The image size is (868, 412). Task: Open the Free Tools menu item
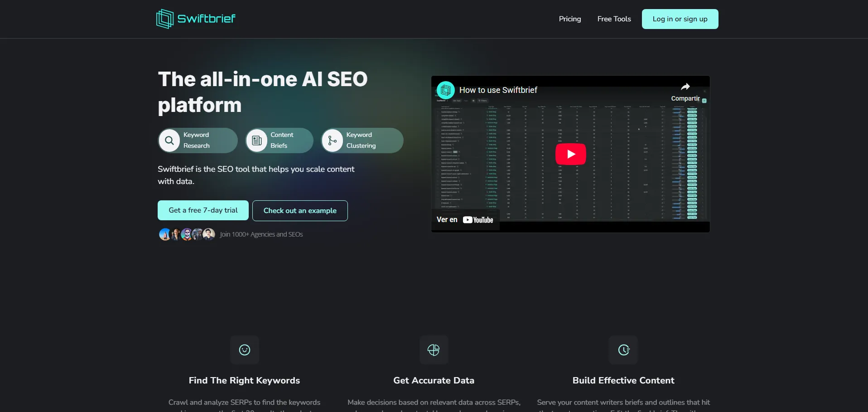614,19
